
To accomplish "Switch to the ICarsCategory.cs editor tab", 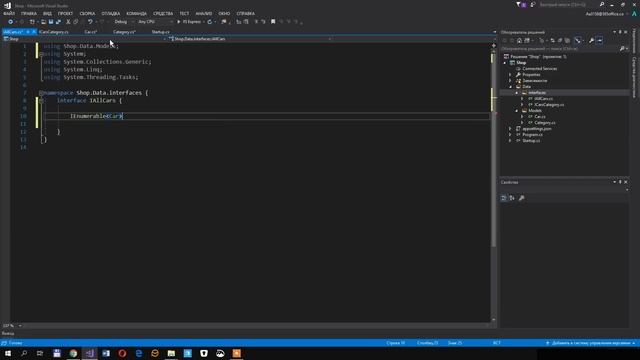I will (54, 32).
